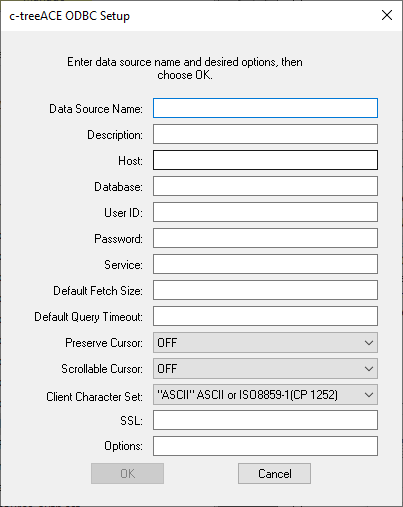
Task: Click the Default Fetch Size field
Action: (x=265, y=290)
